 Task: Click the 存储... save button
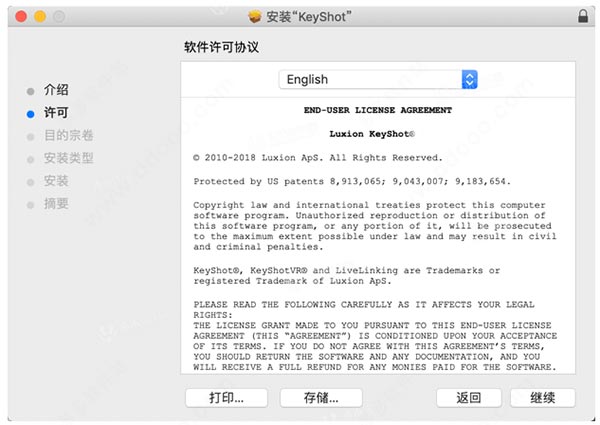(x=321, y=398)
